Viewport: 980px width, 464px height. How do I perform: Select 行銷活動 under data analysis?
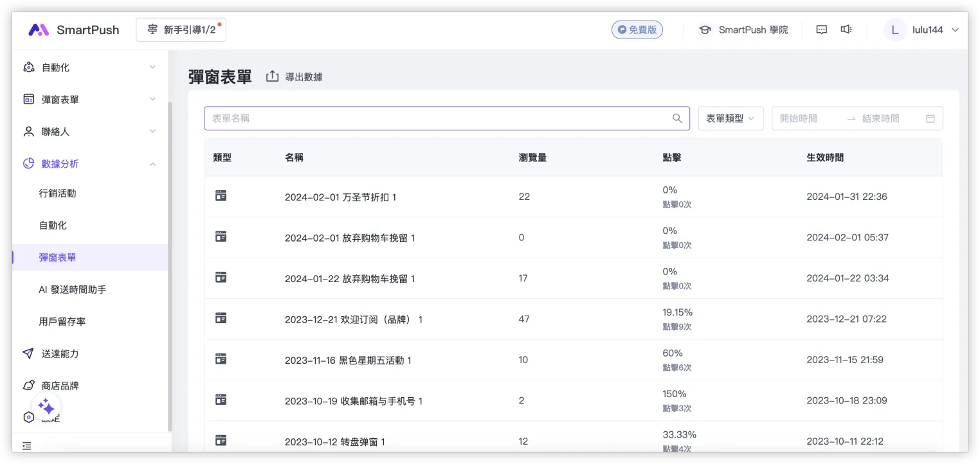point(57,193)
